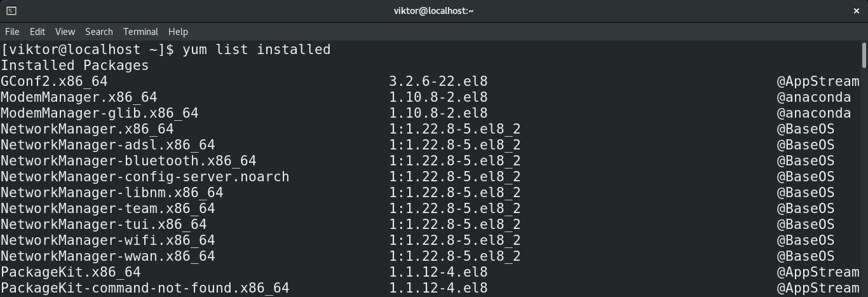The image size is (868, 297).
Task: Open the Help menu
Action: click(178, 31)
